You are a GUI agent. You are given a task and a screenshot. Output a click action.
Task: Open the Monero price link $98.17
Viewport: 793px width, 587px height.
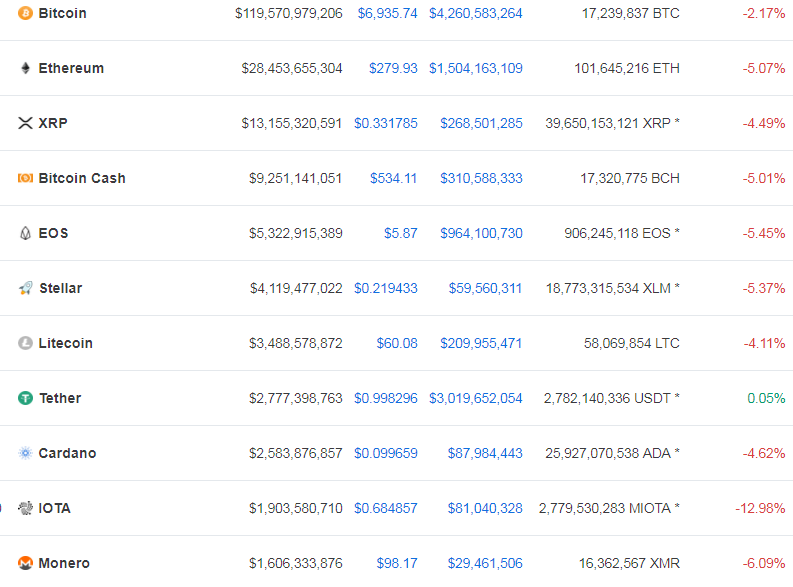tap(397, 563)
